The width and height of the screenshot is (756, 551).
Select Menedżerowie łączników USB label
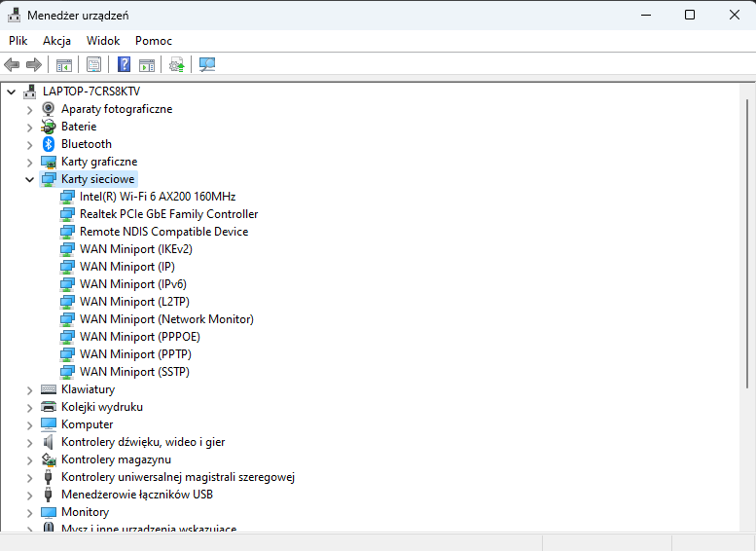click(x=137, y=495)
